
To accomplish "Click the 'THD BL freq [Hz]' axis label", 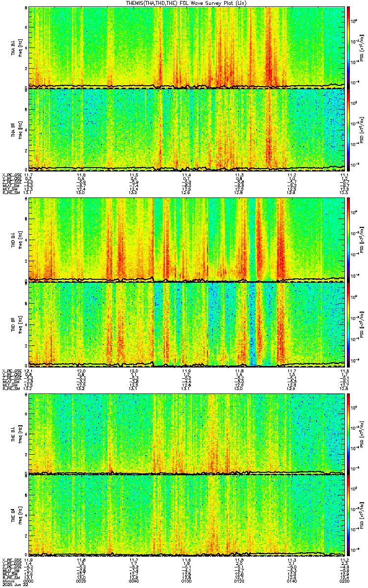I will click(x=17, y=240).
